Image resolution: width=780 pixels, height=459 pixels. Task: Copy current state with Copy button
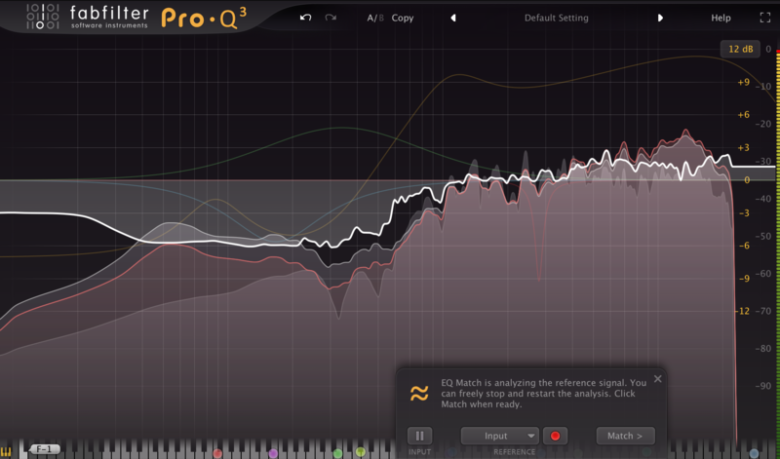pyautogui.click(x=402, y=18)
